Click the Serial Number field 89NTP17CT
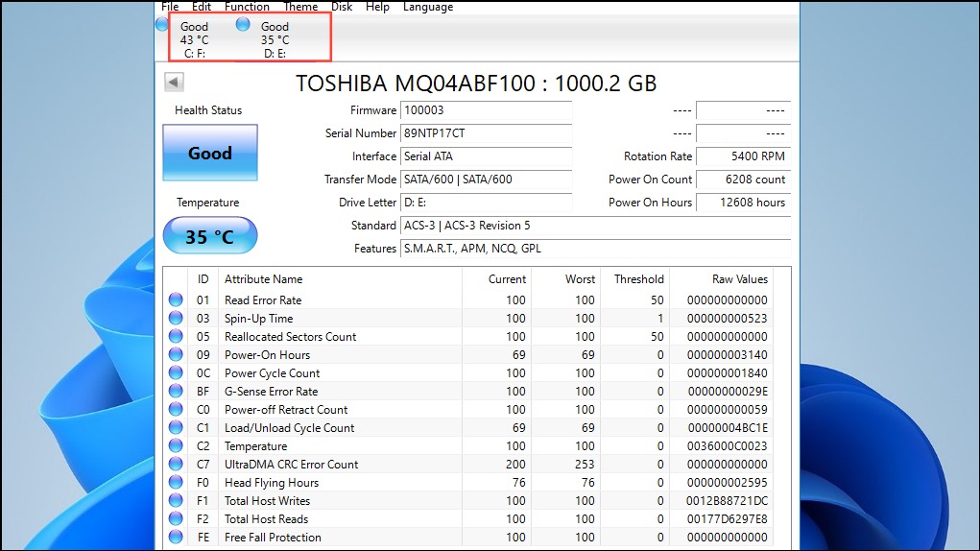Viewport: 980px width, 551px height. click(x=487, y=133)
